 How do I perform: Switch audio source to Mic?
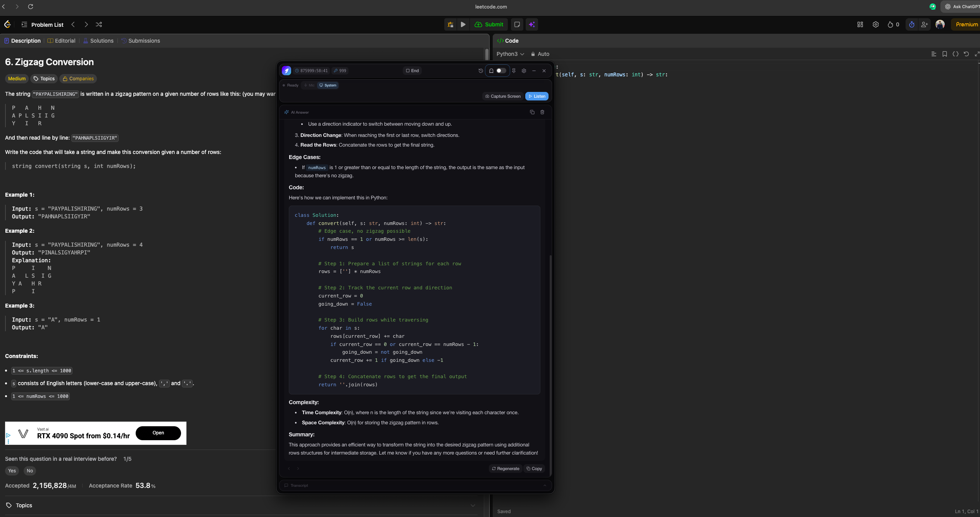point(309,85)
